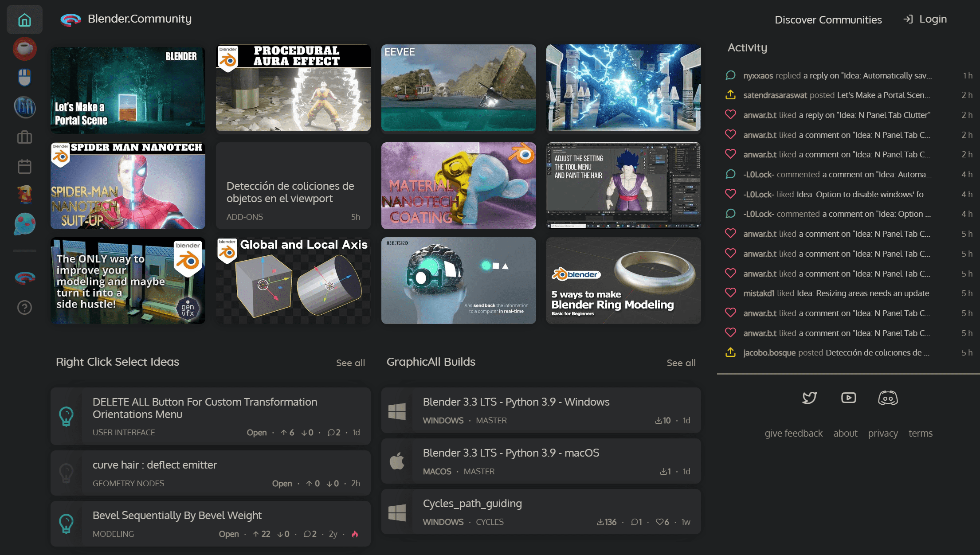Open the Jobs briefcase icon
Viewport: 980px width, 555px height.
[x=24, y=137]
